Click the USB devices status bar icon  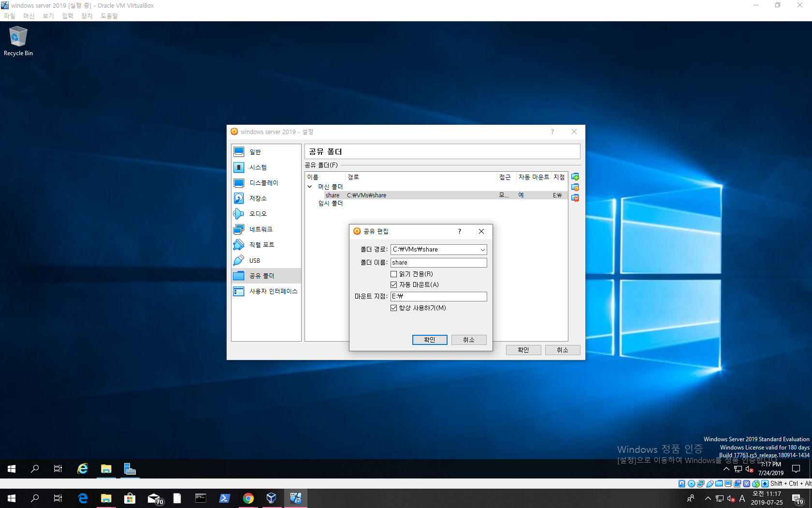710,484
